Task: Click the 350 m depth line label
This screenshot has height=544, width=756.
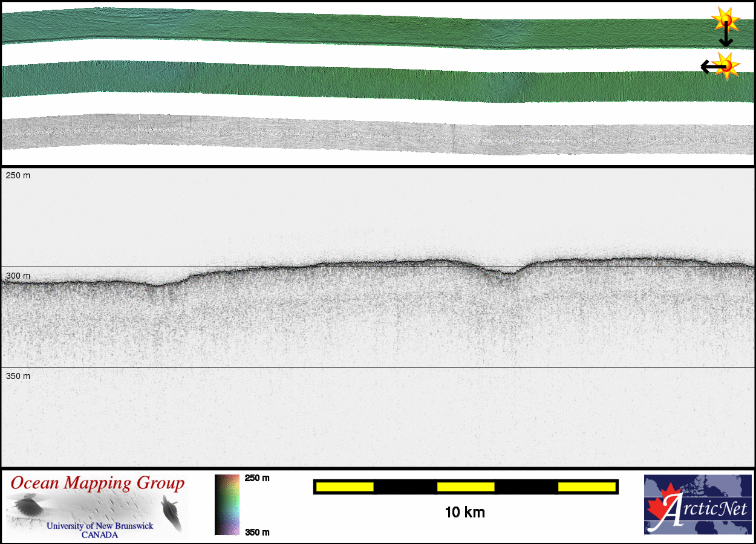Action: pyautogui.click(x=18, y=376)
